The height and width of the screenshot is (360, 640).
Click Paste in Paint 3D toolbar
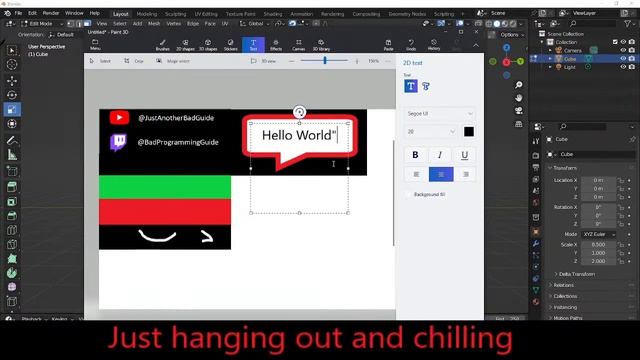[388, 45]
